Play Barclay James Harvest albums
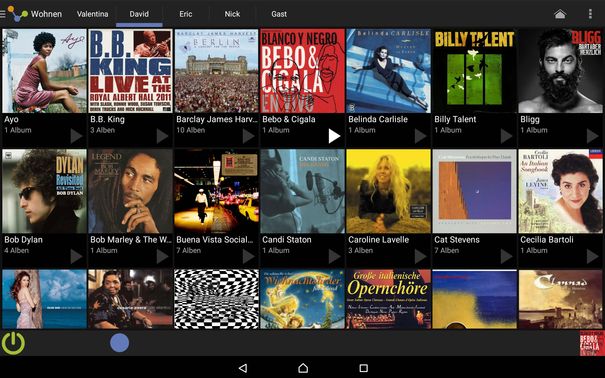 click(248, 136)
